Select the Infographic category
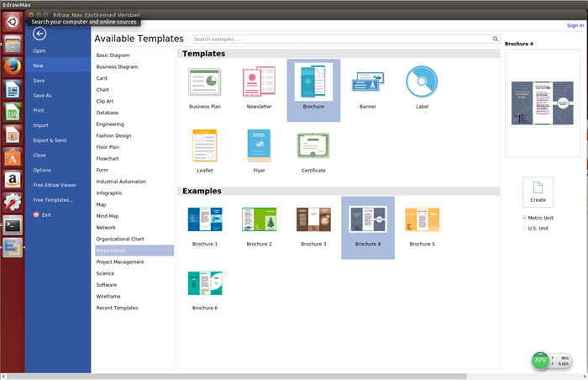The width and height of the screenshot is (588, 380). click(x=134, y=193)
